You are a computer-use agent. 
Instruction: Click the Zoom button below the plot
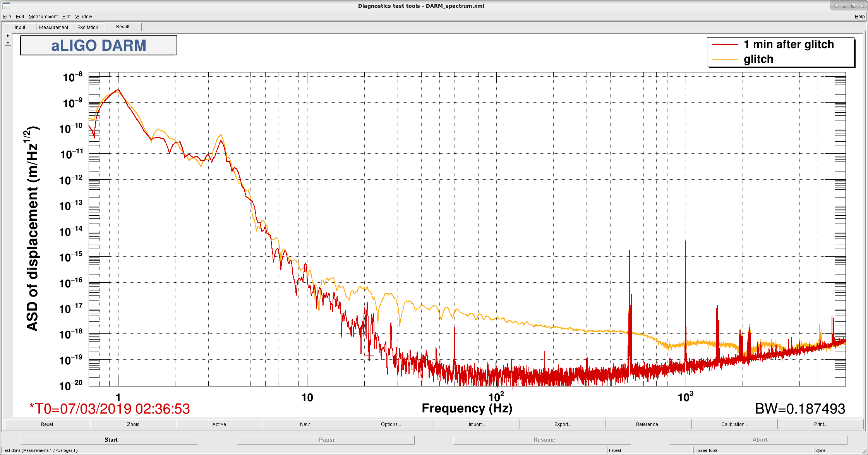tap(133, 424)
